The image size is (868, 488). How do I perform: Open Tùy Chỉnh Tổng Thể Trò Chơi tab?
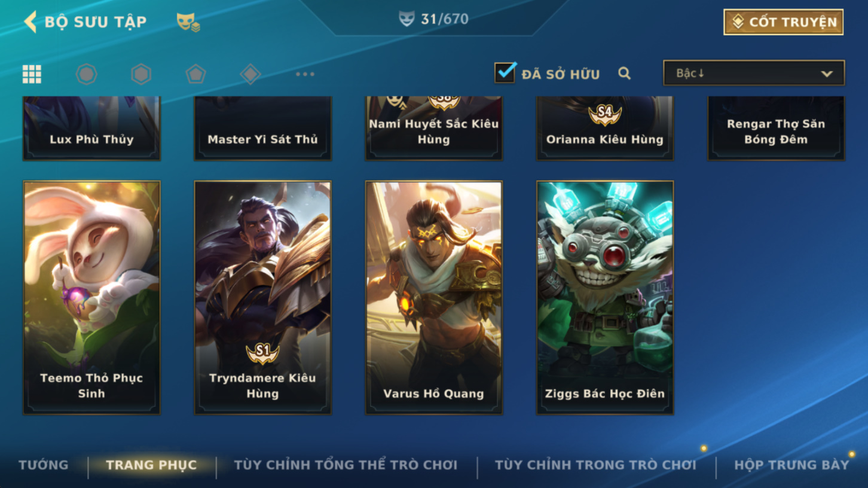[x=346, y=465]
